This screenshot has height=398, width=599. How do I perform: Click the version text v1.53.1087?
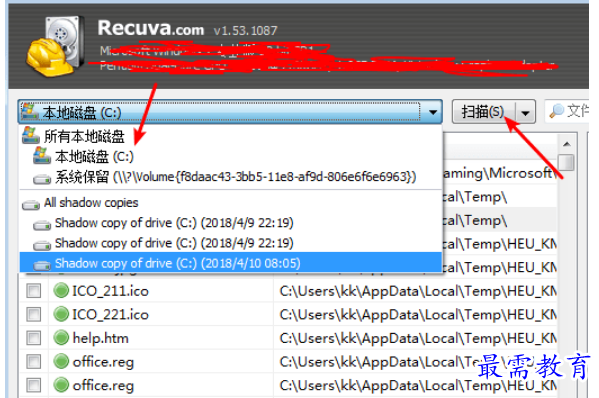click(245, 31)
